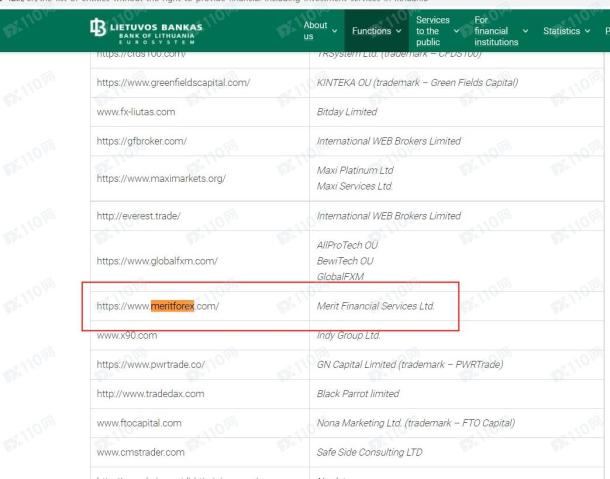This screenshot has height=479, width=610.
Task: Select the AllProTech OU text
Action: [347, 245]
